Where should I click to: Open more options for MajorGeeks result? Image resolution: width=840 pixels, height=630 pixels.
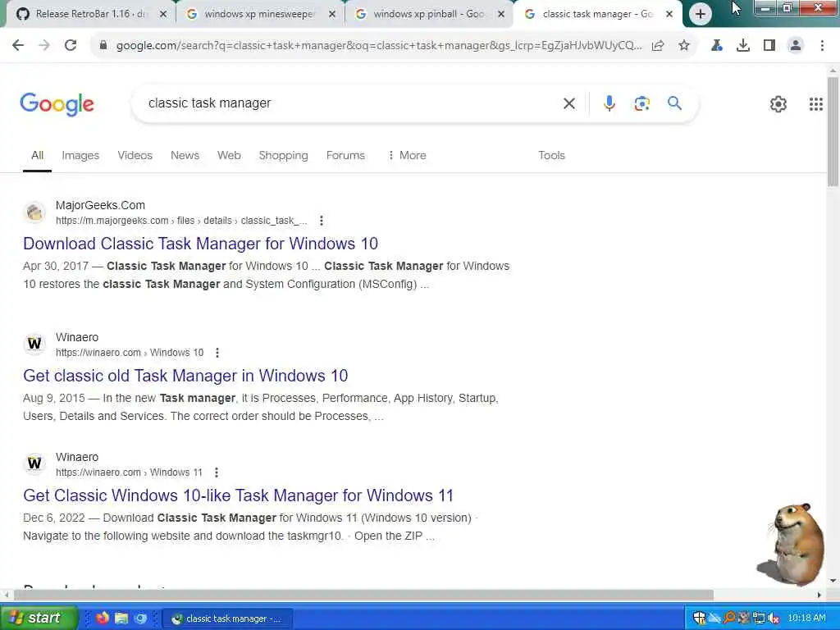322,221
